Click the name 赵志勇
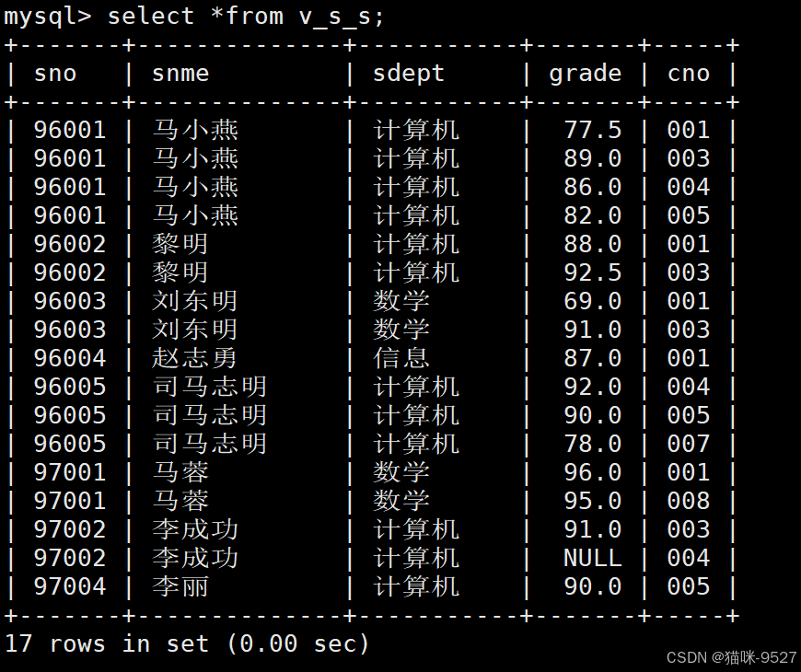801x672 pixels. [194, 358]
